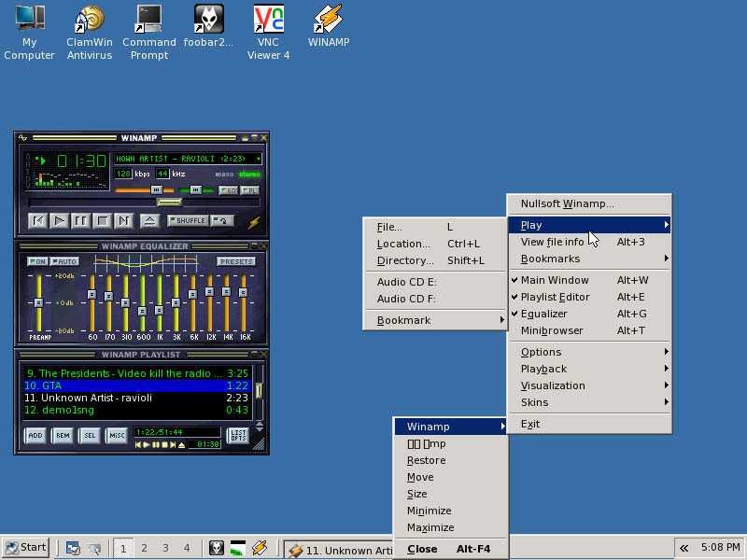
Task: Toggle the SHUFFLE button
Action: 188,221
